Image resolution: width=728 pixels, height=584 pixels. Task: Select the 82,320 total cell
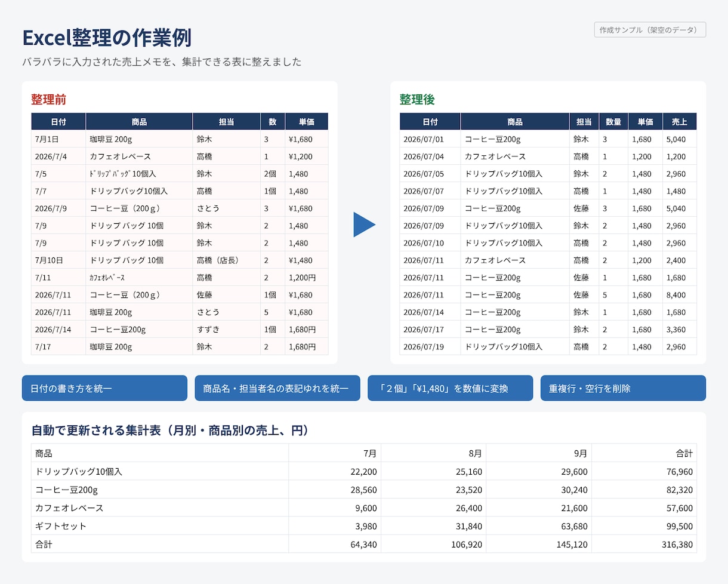click(x=644, y=490)
